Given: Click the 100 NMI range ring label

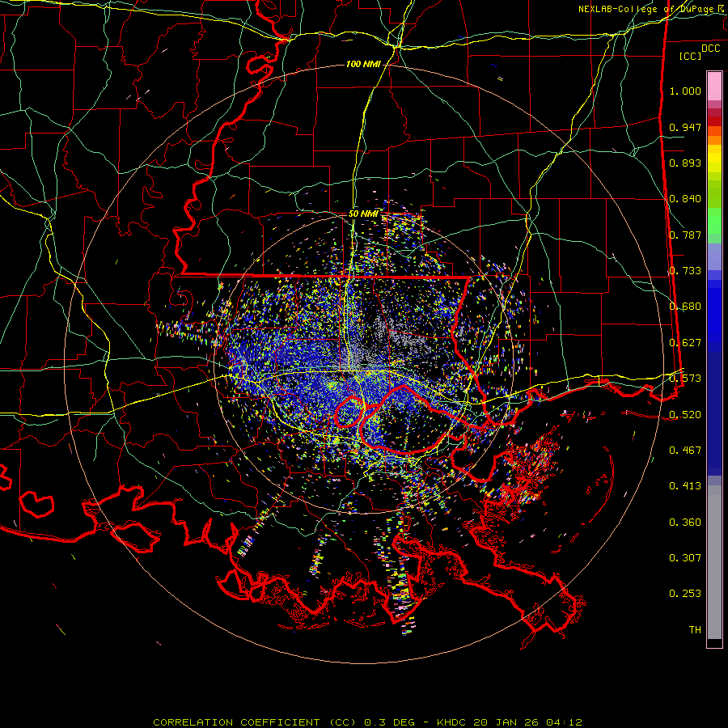Looking at the screenshot, I should coord(363,64).
